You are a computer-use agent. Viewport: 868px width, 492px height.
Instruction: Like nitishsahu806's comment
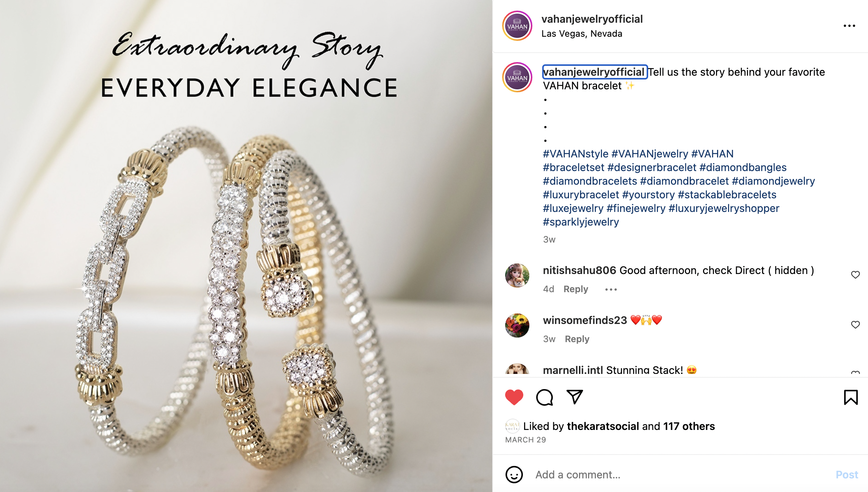pos(855,275)
